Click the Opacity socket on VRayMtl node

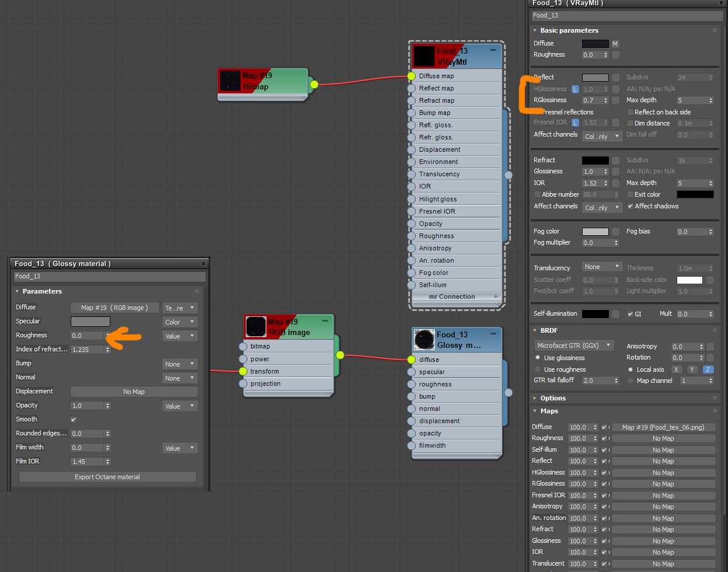click(x=412, y=224)
